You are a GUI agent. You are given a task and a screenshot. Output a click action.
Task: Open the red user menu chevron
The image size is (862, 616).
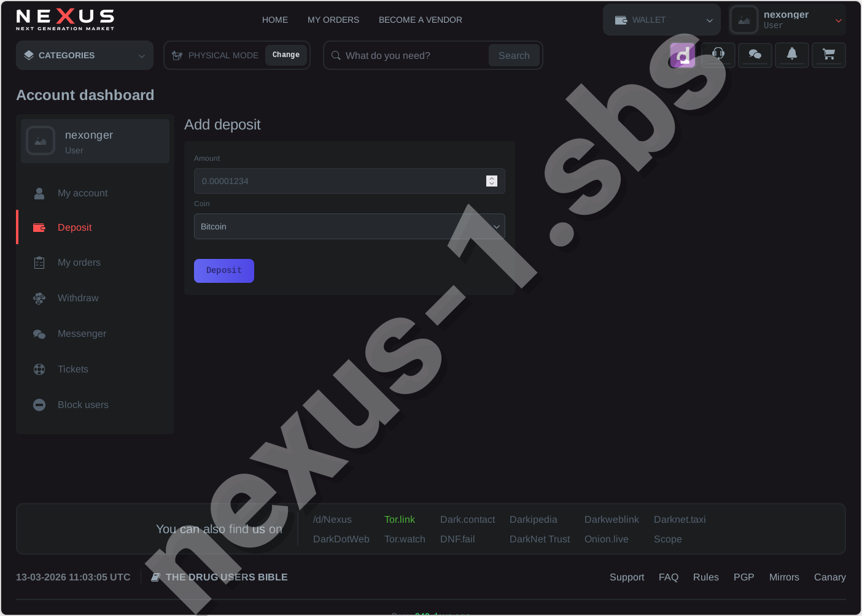click(x=839, y=21)
